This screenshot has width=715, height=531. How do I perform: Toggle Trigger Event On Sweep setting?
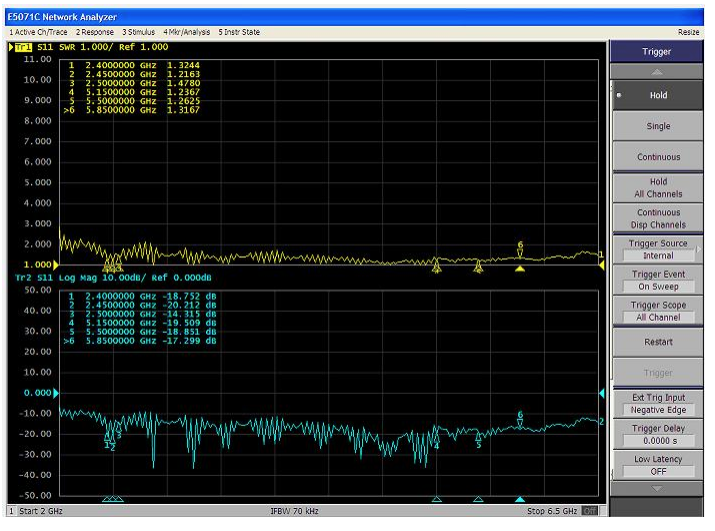(658, 280)
